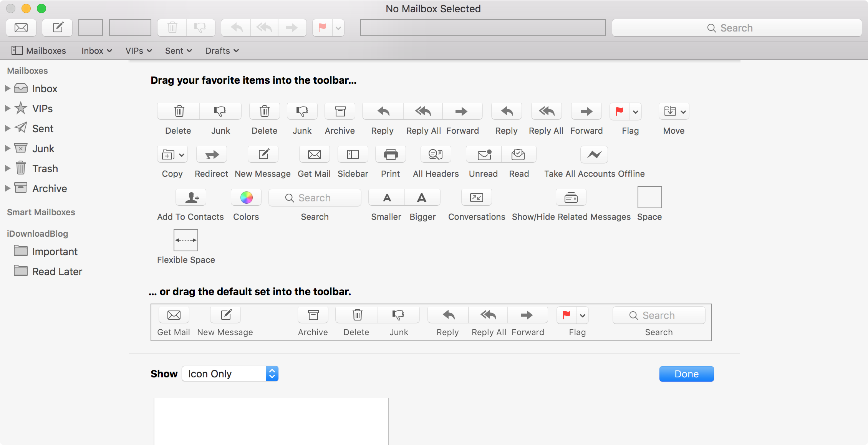Expand the Sent mailbox triangle
The height and width of the screenshot is (445, 868).
pyautogui.click(x=7, y=128)
